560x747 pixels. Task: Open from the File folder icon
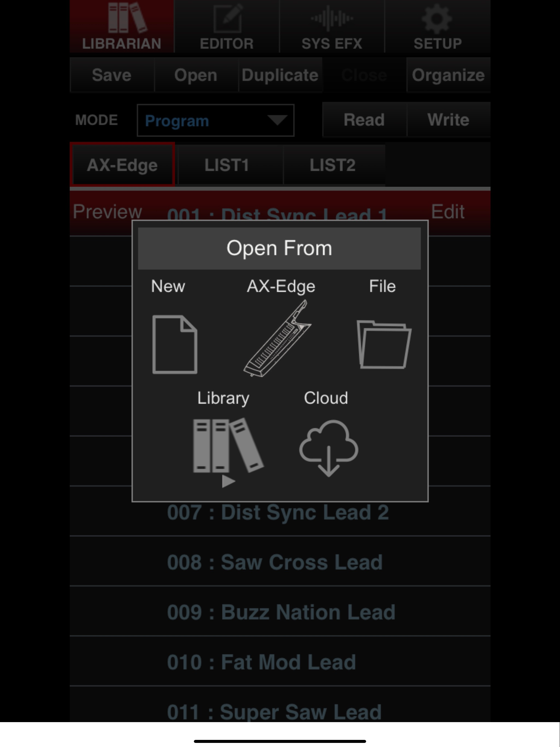[x=384, y=344]
